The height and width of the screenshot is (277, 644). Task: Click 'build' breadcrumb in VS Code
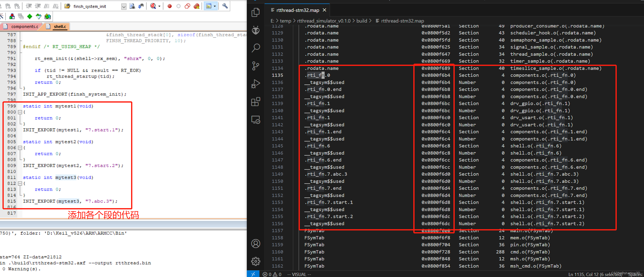click(x=362, y=21)
